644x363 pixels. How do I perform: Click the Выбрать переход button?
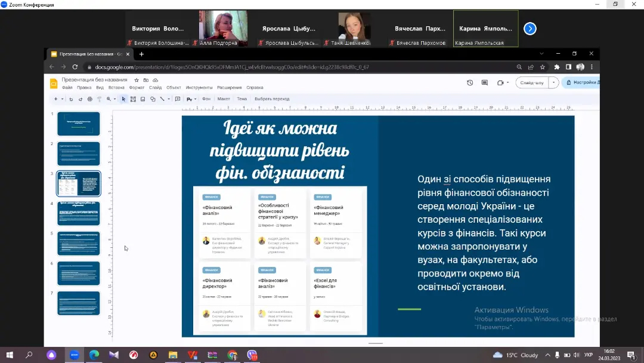click(x=272, y=99)
